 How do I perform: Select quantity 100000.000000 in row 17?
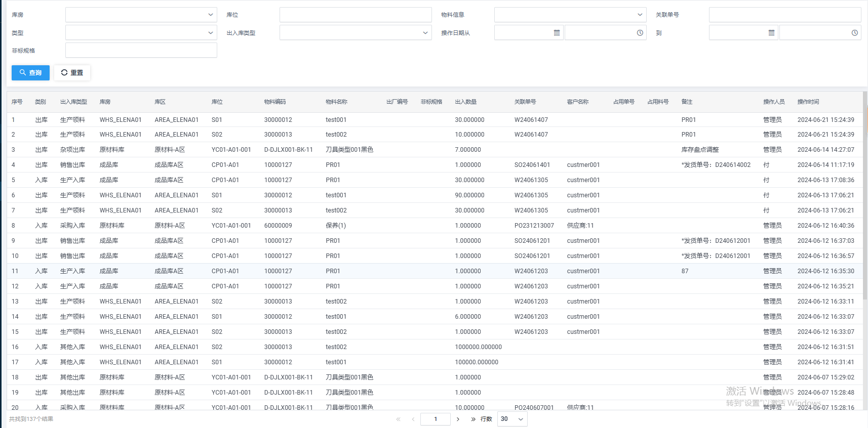pos(477,362)
